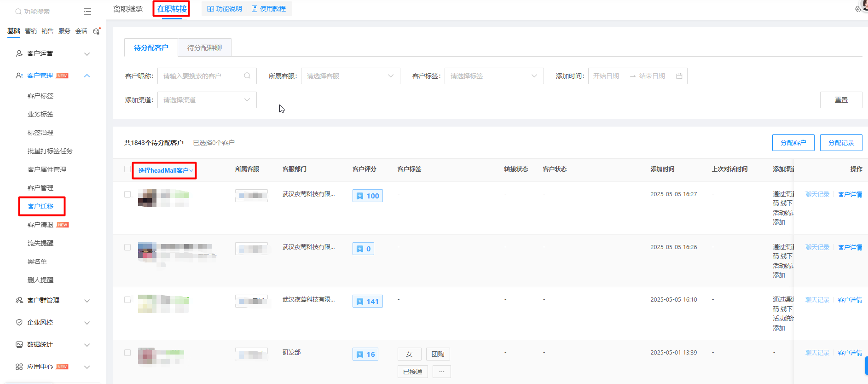Screen dimensions: 868x384
Task: Toggle the sidebar collapse menu icon
Action: (87, 12)
